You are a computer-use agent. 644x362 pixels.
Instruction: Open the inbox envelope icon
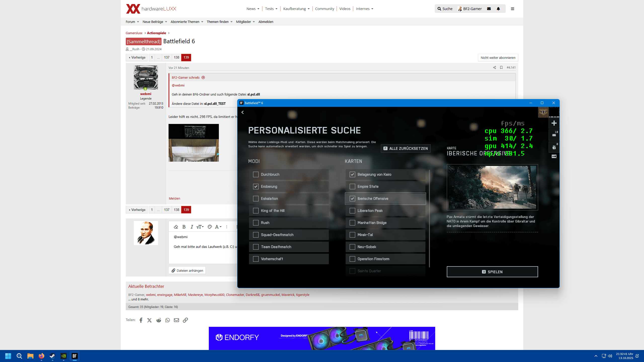[x=489, y=9]
